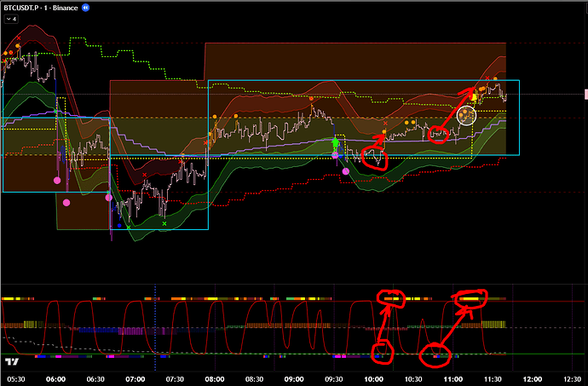The image size is (588, 386).
Task: Click the blue dotted vertical line in oscillator
Action: point(155,324)
